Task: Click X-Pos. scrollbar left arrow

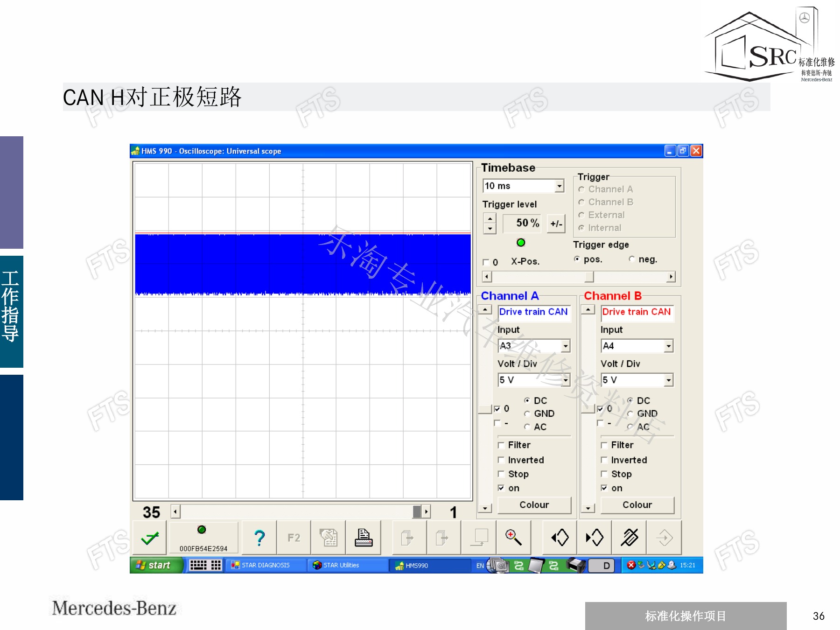Action: [487, 277]
